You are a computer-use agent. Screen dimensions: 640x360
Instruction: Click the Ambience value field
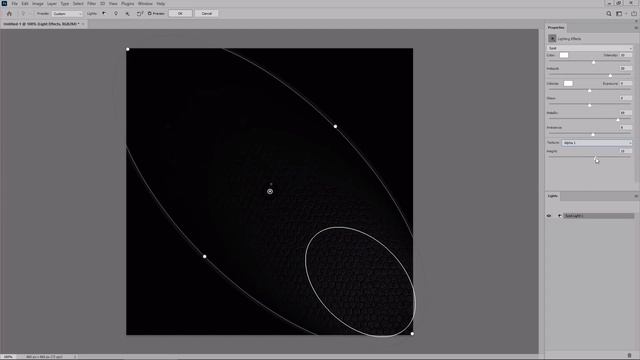625,127
